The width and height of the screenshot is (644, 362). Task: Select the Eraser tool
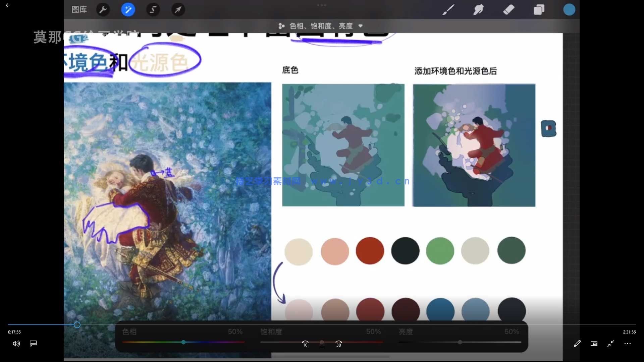click(508, 10)
